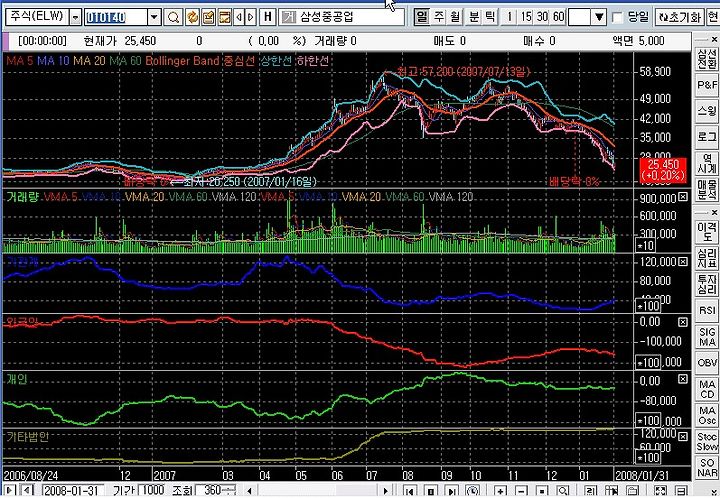Add the 심리지표 indicator
The width and height of the screenshot is (720, 498).
[707, 258]
